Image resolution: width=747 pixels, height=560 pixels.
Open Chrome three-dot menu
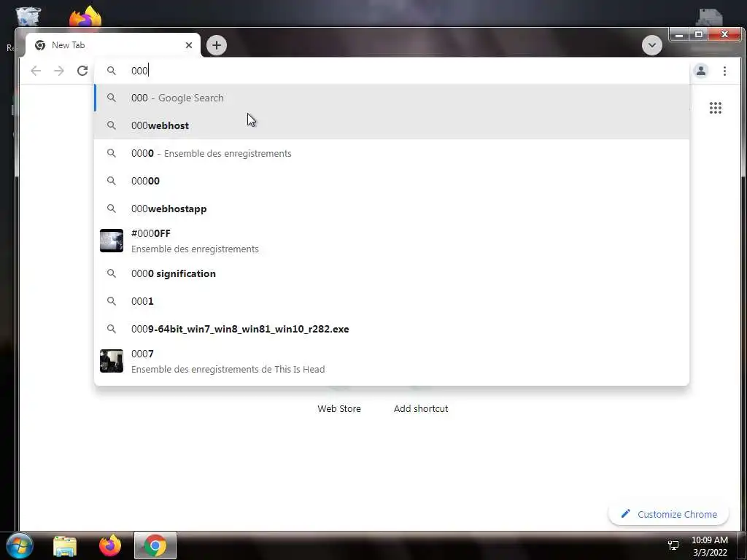[x=724, y=71]
